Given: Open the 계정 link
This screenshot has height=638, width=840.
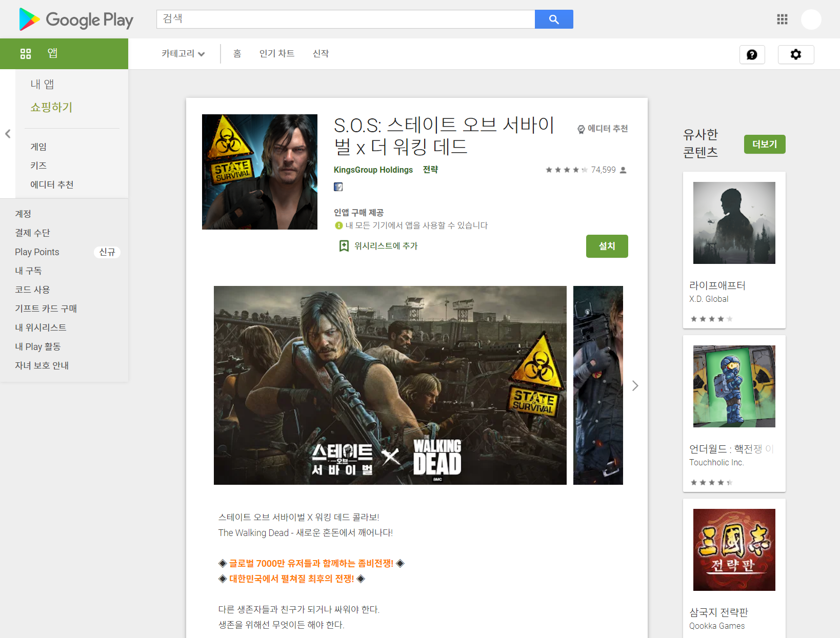Looking at the screenshot, I should pos(23,214).
